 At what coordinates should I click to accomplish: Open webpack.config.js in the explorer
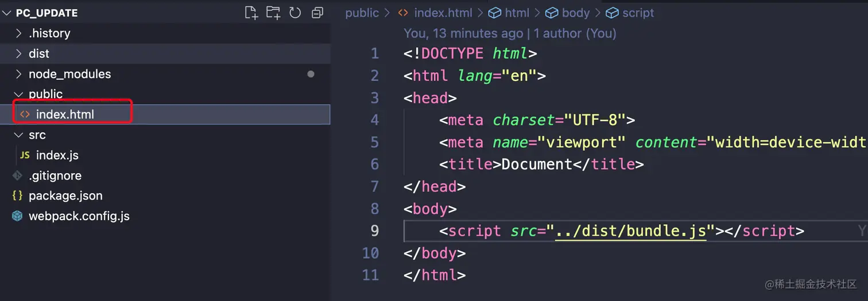[x=165, y=216]
